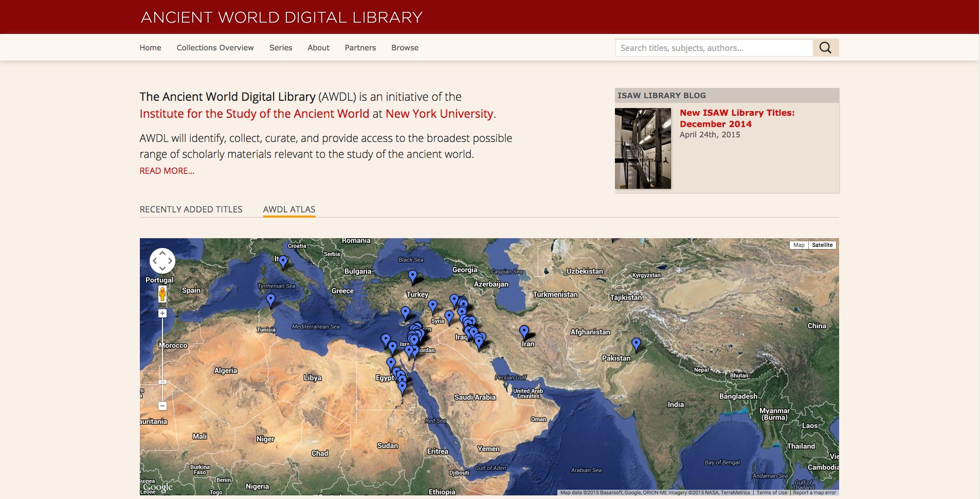This screenshot has height=499, width=980.
Task: Click the map zoom out minus button
Action: 162,406
